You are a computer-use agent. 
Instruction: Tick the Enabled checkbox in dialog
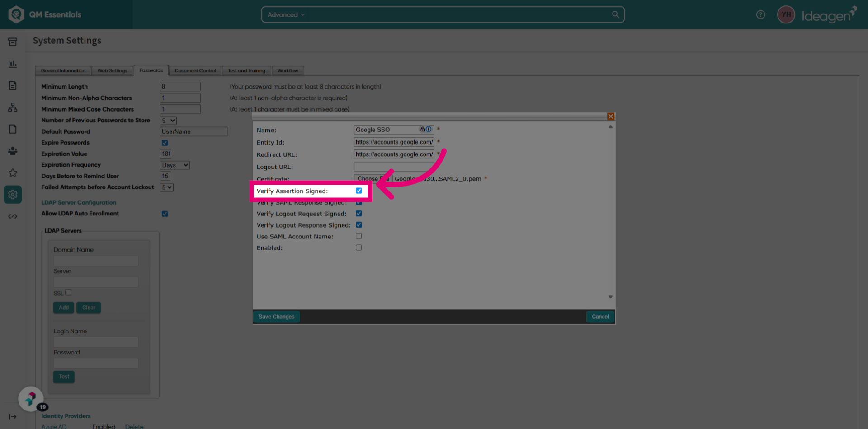click(359, 247)
